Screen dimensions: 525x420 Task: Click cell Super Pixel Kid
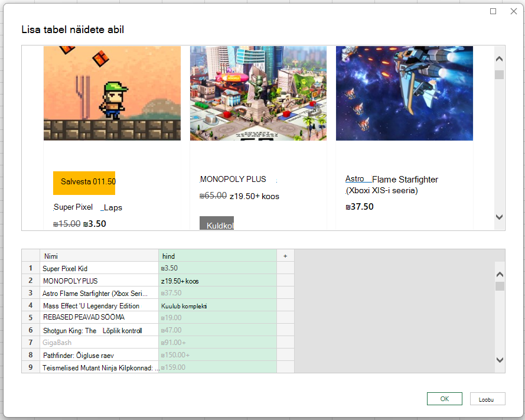tap(99, 268)
